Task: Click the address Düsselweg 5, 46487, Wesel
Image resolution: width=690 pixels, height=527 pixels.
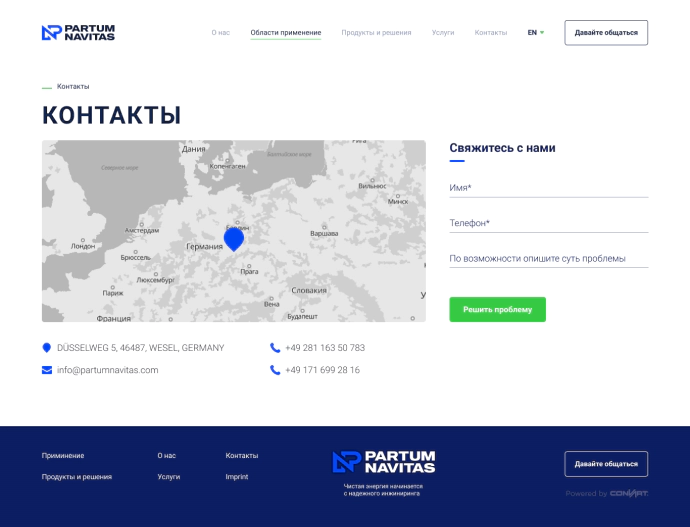Action: (x=140, y=348)
